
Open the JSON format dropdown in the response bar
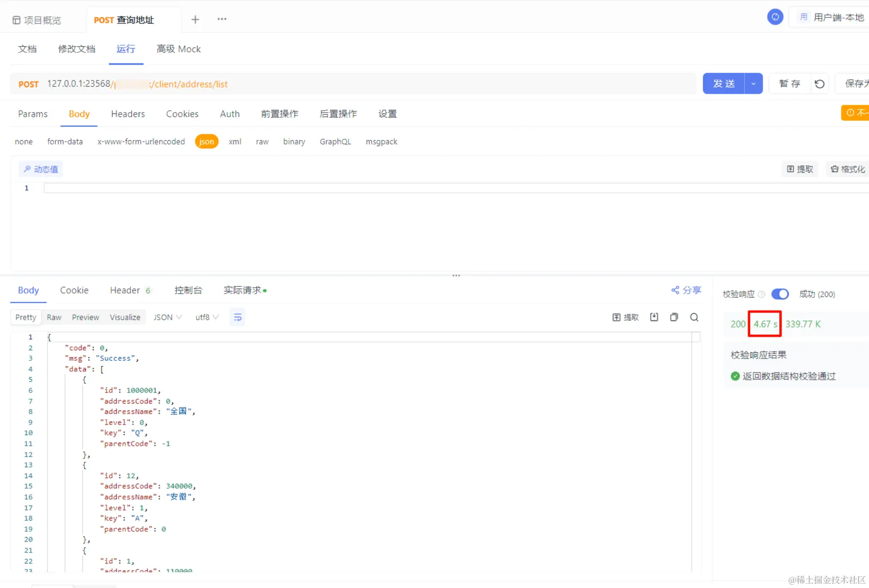167,317
